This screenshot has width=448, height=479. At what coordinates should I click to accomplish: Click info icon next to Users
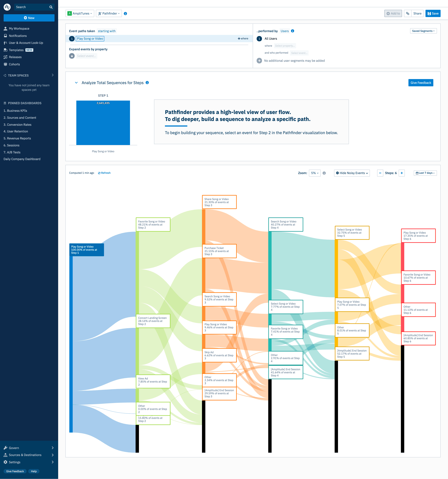click(292, 31)
